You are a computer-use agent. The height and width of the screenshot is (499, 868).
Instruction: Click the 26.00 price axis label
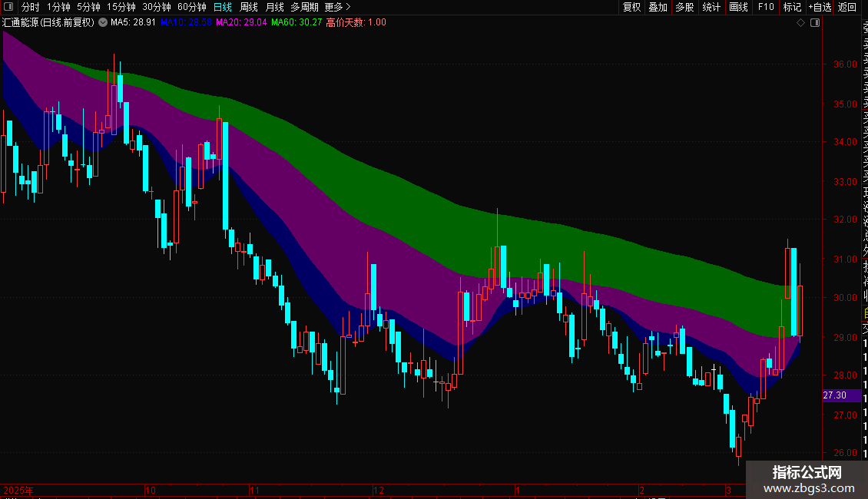tap(845, 452)
